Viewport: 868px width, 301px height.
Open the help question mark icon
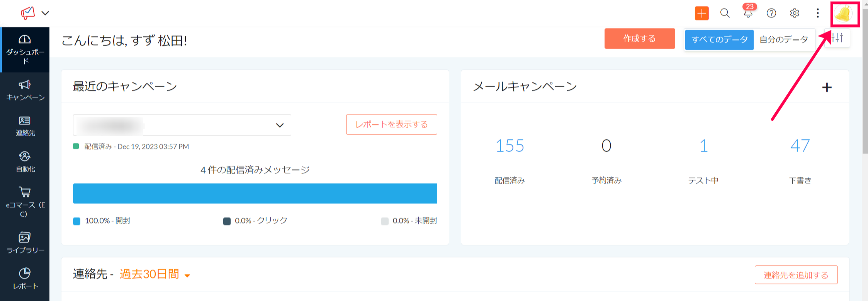[771, 13]
